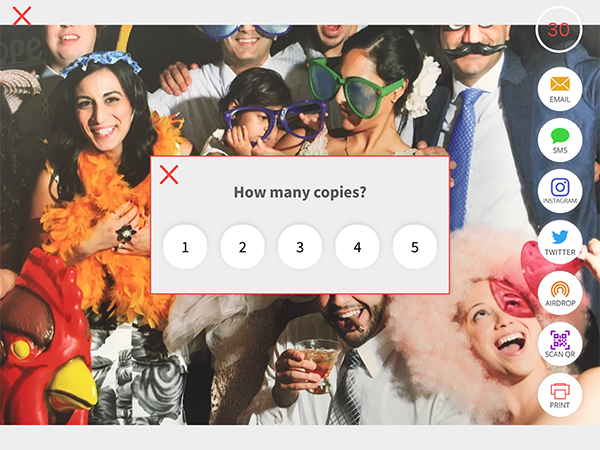Pick 4 copies

pos(357,247)
